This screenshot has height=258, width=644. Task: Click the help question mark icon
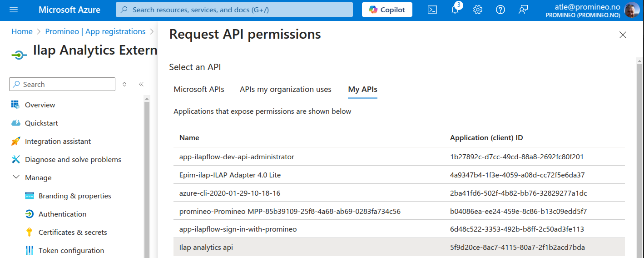[500, 10]
